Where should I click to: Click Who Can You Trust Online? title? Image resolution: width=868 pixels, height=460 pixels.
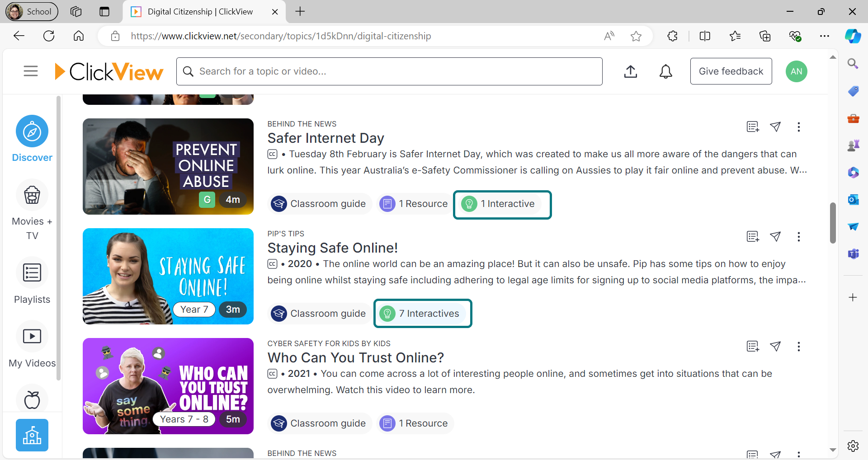click(x=355, y=357)
